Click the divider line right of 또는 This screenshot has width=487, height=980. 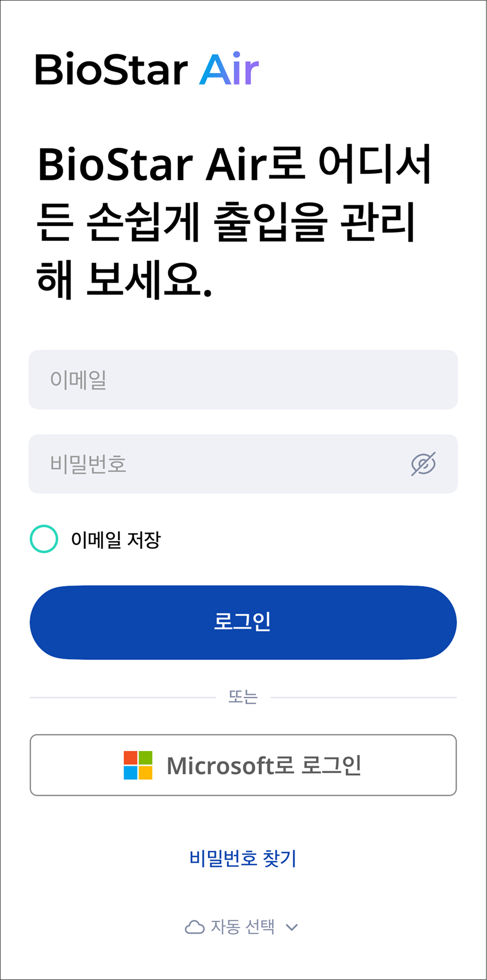(364, 697)
